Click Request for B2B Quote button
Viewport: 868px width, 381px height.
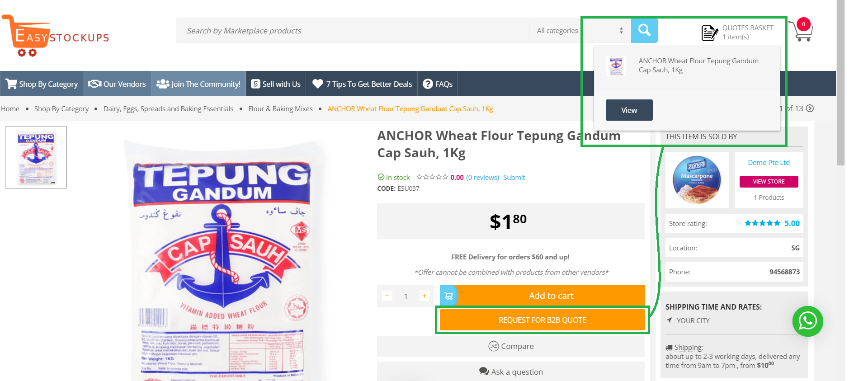pyautogui.click(x=542, y=320)
